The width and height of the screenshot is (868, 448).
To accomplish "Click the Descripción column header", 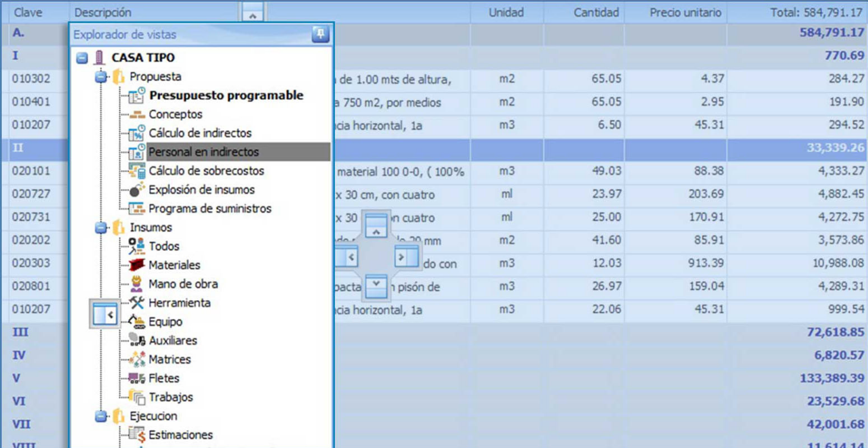I will (x=103, y=12).
